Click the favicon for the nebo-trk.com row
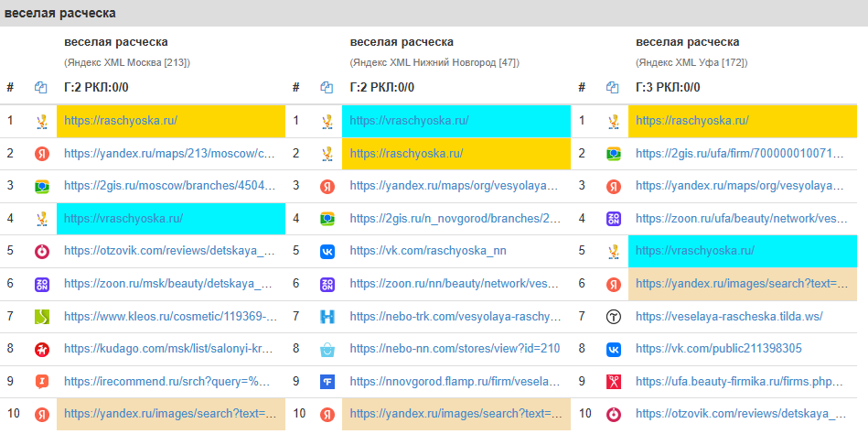 327,317
